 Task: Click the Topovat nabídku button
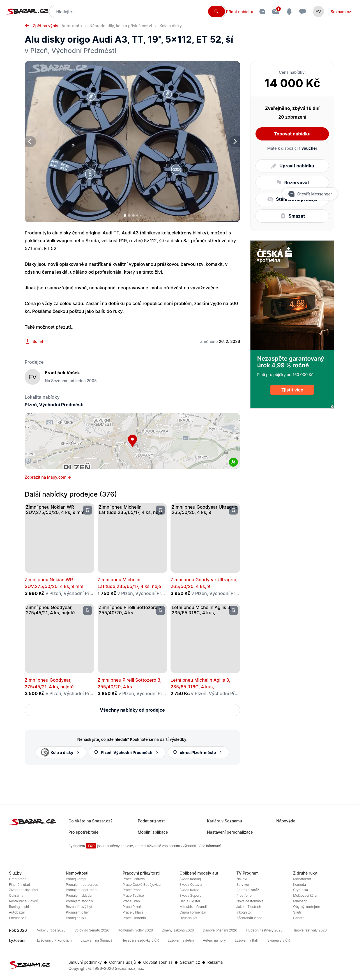292,134
